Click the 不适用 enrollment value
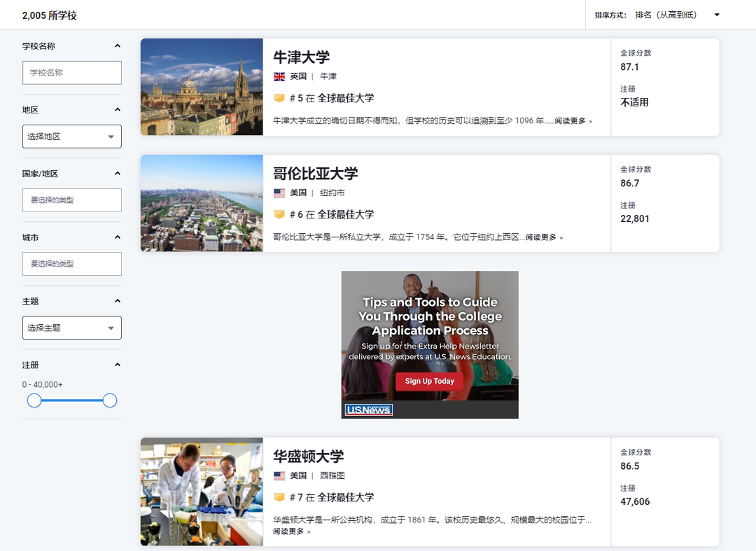The width and height of the screenshot is (756, 551). pos(634,103)
